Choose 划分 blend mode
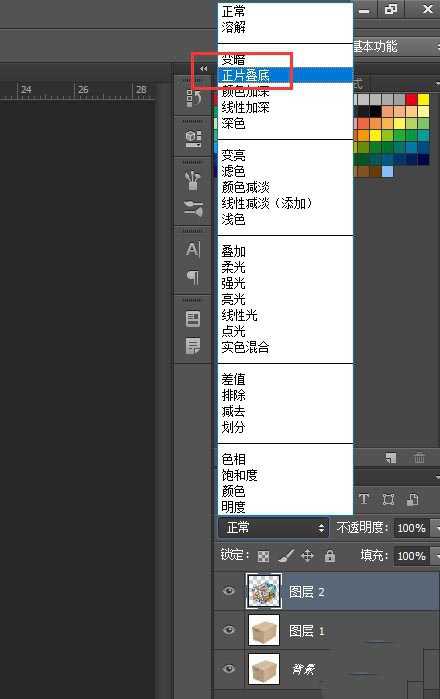 point(285,428)
